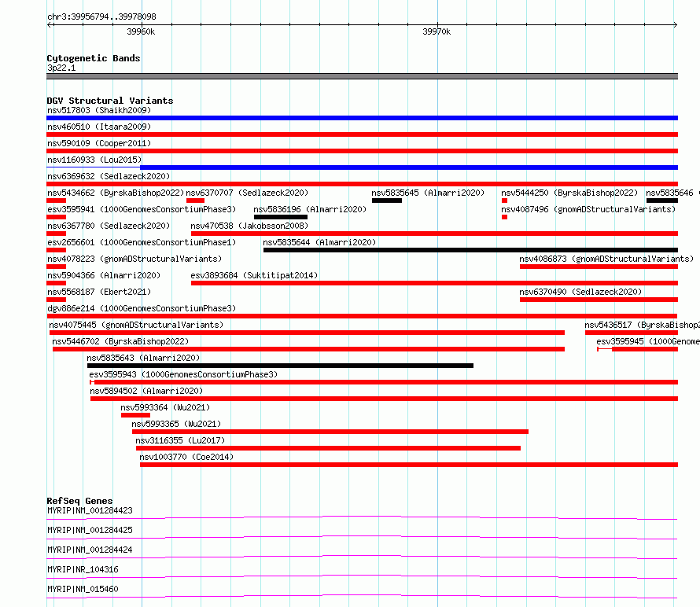
Task: Click the esv3595945 variant label
Action: click(x=648, y=341)
